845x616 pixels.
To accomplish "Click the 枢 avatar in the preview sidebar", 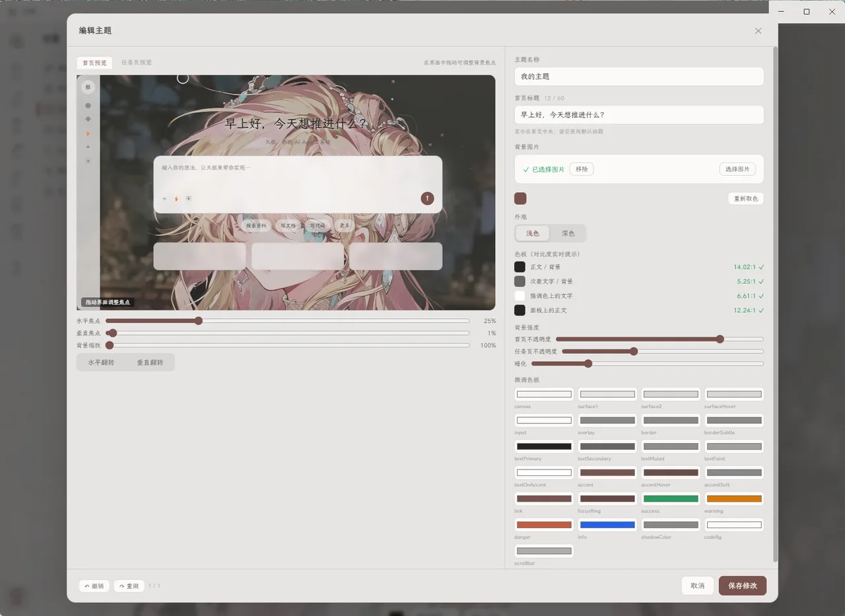I will (88, 87).
